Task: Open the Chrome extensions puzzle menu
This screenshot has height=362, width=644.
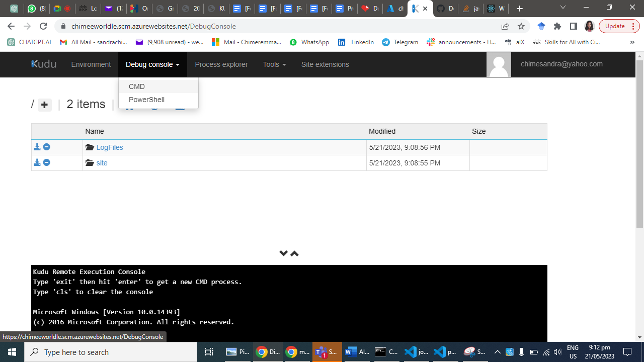Action: pyautogui.click(x=557, y=26)
